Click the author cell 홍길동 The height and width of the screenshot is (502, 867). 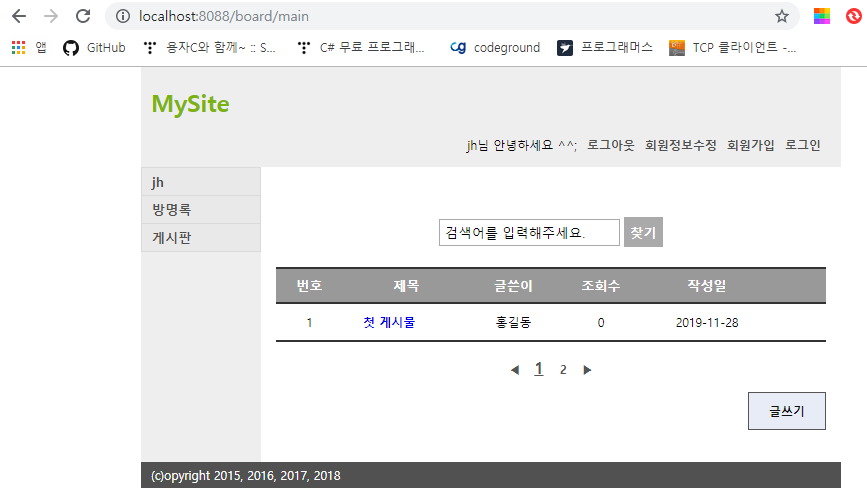tap(513, 322)
